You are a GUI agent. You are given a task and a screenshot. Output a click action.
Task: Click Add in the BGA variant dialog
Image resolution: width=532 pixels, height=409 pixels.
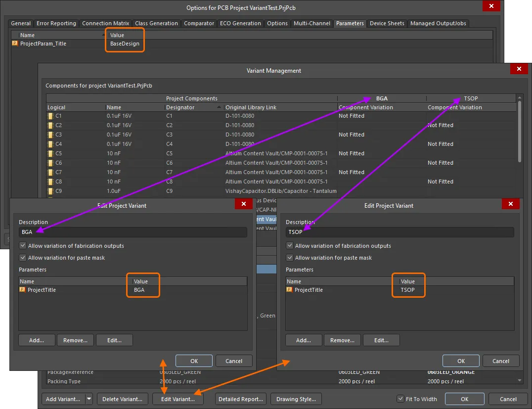pyautogui.click(x=37, y=340)
